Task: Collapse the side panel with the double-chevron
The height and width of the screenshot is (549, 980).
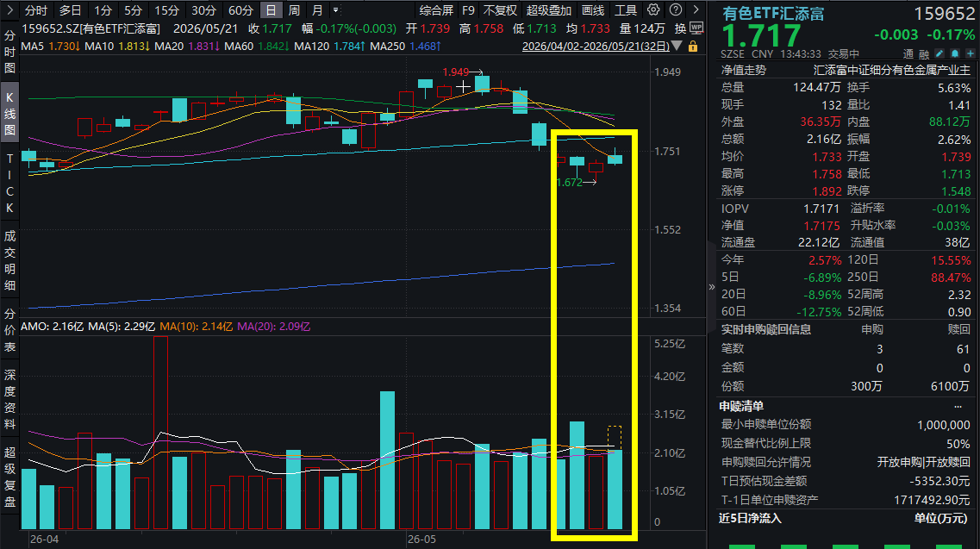Action: pyautogui.click(x=711, y=287)
